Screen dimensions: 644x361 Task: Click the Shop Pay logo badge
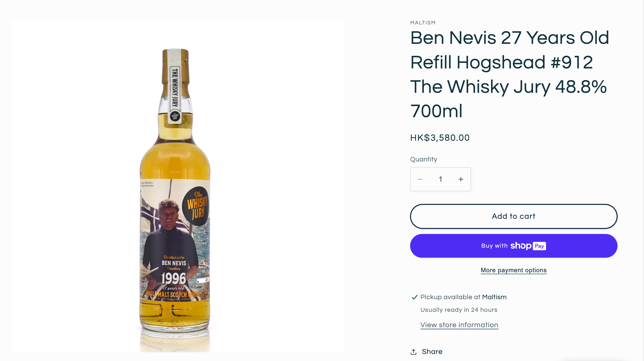click(x=528, y=246)
